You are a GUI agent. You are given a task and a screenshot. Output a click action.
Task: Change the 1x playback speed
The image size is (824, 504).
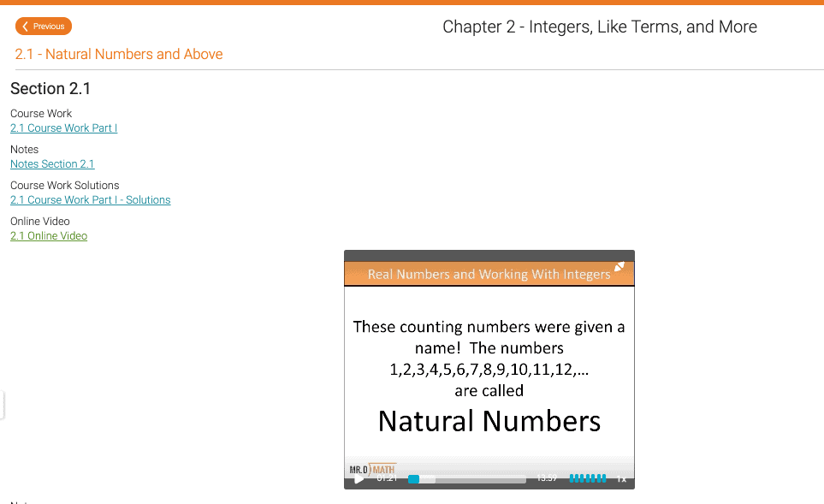(621, 479)
